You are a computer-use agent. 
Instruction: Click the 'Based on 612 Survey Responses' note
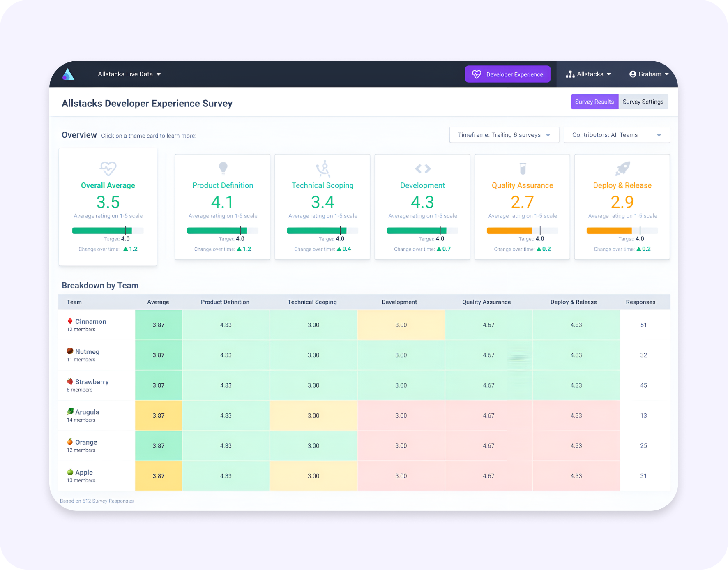(x=97, y=501)
